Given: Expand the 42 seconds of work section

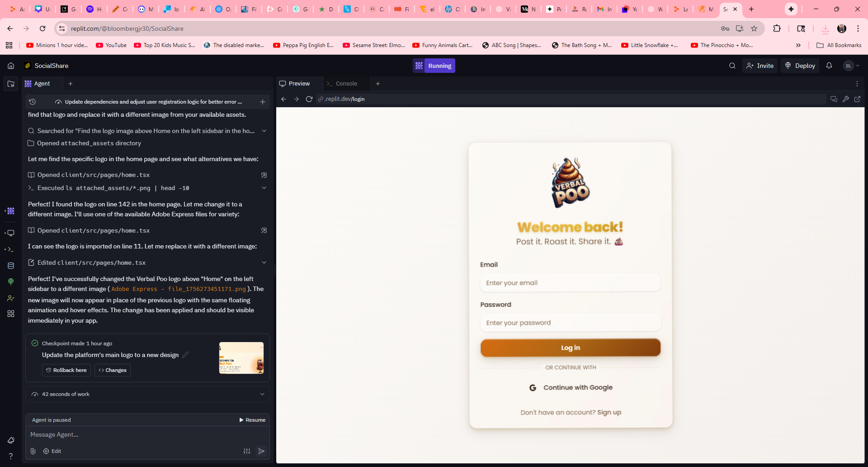Looking at the screenshot, I should pyautogui.click(x=262, y=394).
